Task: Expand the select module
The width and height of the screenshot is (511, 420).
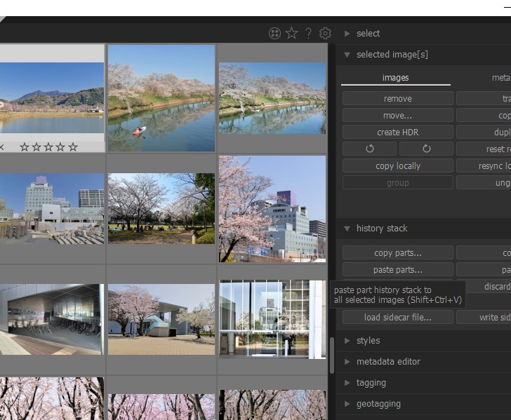Action: [x=368, y=34]
